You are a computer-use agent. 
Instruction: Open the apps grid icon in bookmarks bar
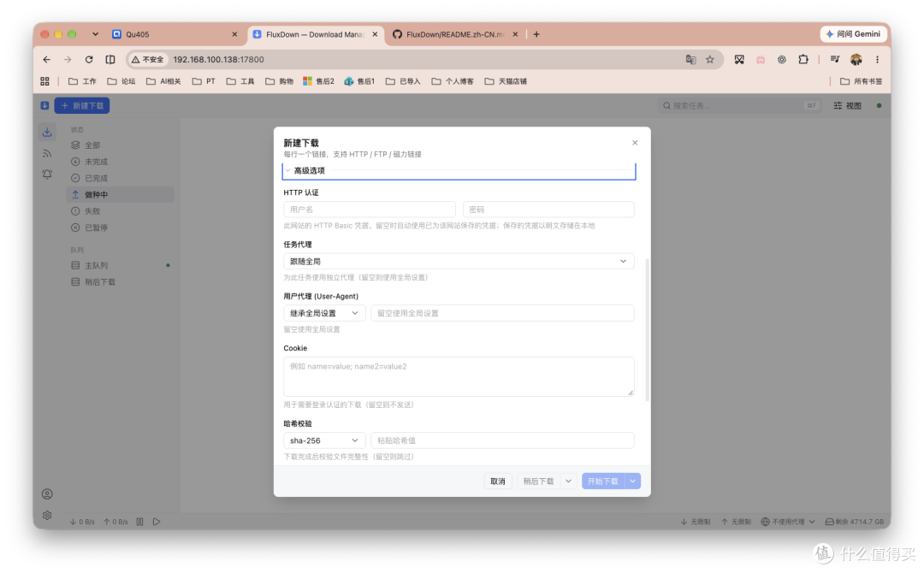pos(44,81)
